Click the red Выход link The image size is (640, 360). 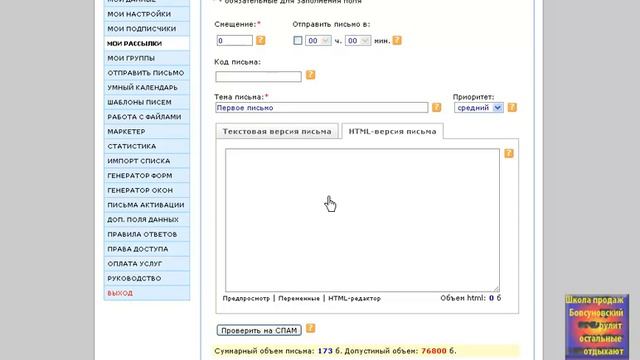tap(120, 293)
